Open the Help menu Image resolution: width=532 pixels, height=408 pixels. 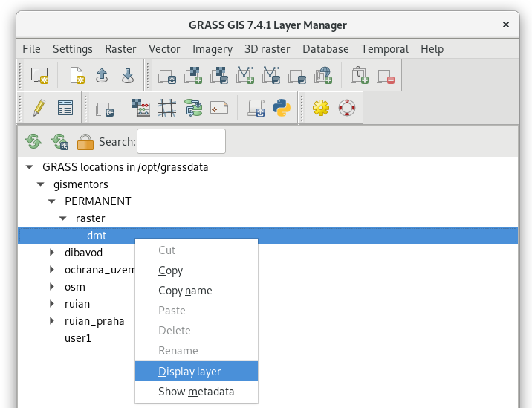click(432, 49)
